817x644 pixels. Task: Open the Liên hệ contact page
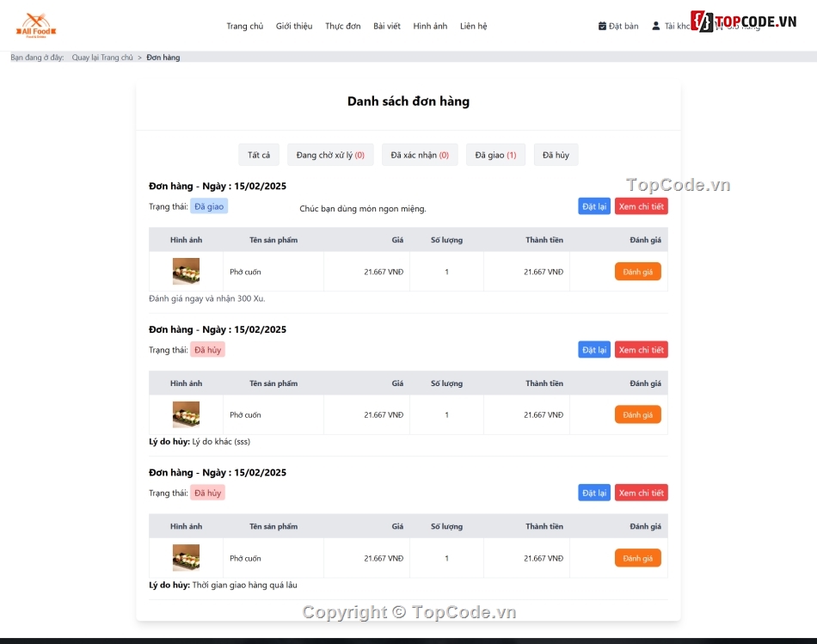(x=473, y=26)
